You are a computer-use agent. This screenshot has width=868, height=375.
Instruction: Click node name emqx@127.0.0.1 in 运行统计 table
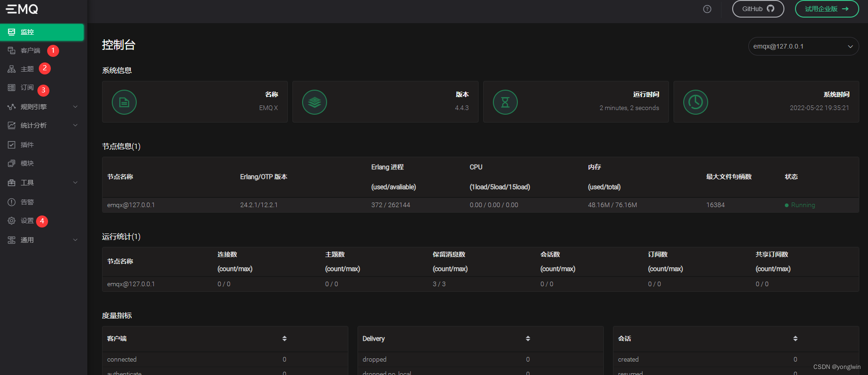click(131, 284)
